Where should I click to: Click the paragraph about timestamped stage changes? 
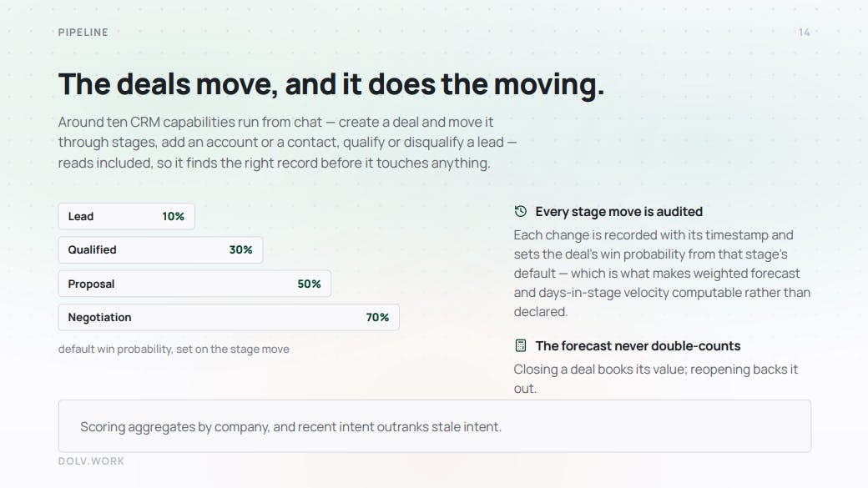click(x=662, y=274)
